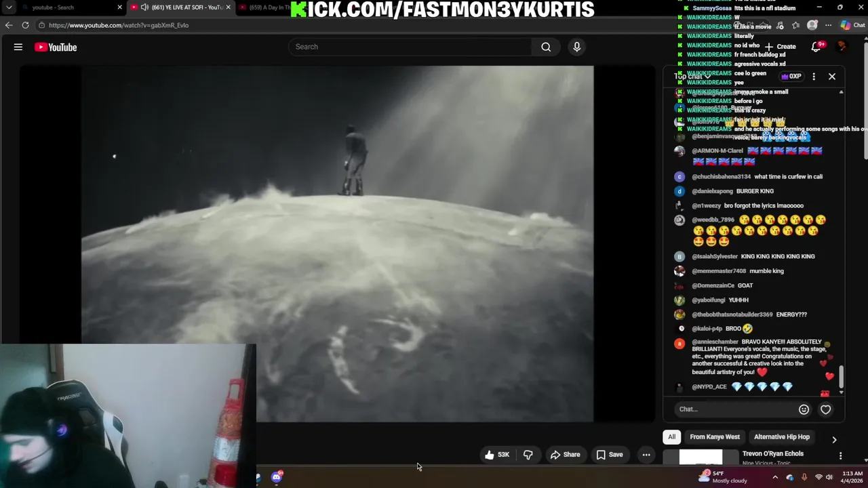The width and height of the screenshot is (868, 488).
Task: Click the chat scrollbar thumb
Action: pyautogui.click(x=842, y=378)
